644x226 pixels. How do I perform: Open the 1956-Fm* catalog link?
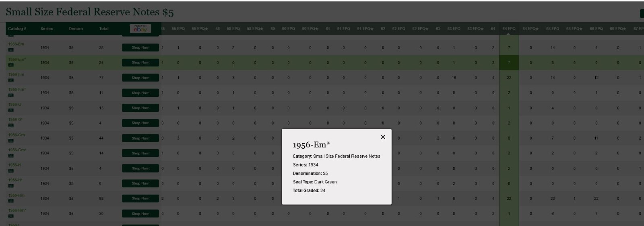point(17,90)
